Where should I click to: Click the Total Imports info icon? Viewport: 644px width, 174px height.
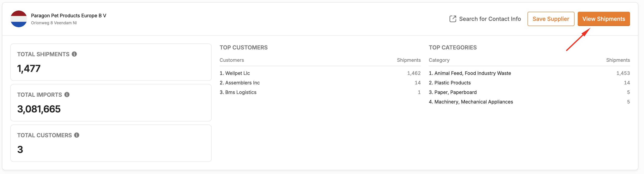67,95
